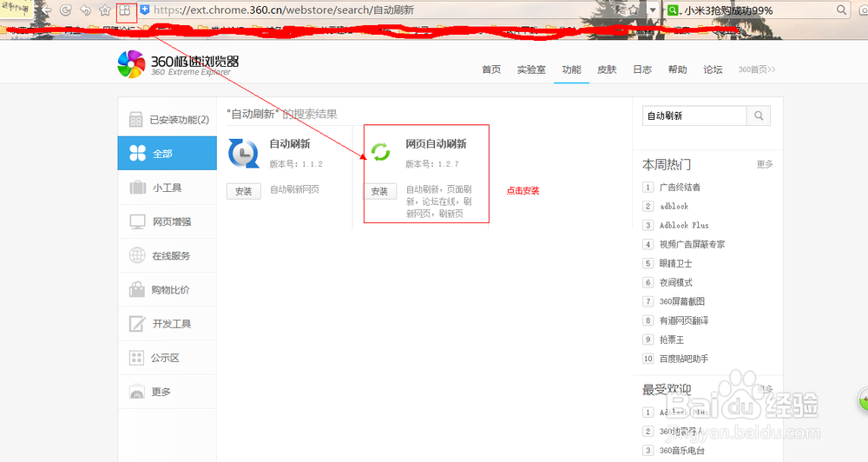Open the 皮肤 navigation tab
Image resolution: width=868 pixels, height=462 pixels.
tap(607, 69)
